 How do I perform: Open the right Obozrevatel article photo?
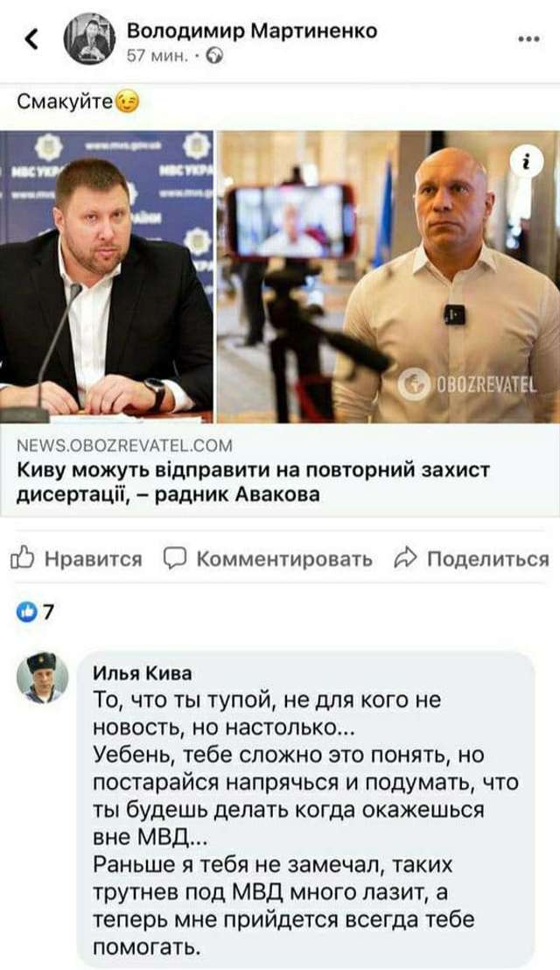pyautogui.click(x=388, y=277)
